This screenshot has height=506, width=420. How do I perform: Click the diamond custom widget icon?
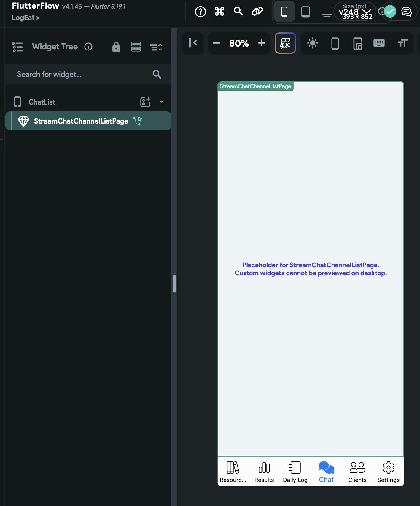point(23,121)
